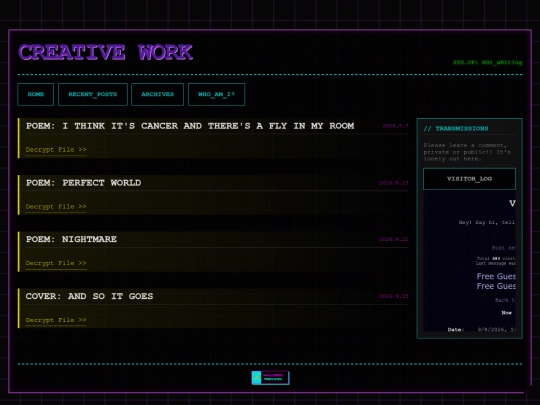Click the VISITOR_LOG button
Image resolution: width=540 pixels, height=405 pixels.
[469, 179]
